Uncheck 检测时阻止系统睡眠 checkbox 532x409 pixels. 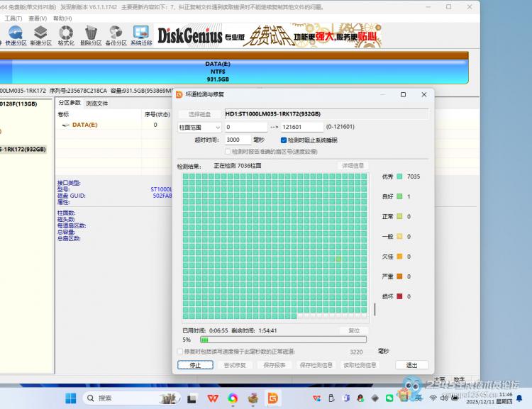(x=284, y=140)
